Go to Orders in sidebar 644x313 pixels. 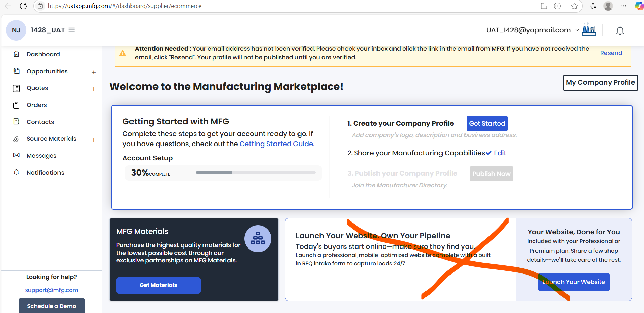pyautogui.click(x=37, y=105)
